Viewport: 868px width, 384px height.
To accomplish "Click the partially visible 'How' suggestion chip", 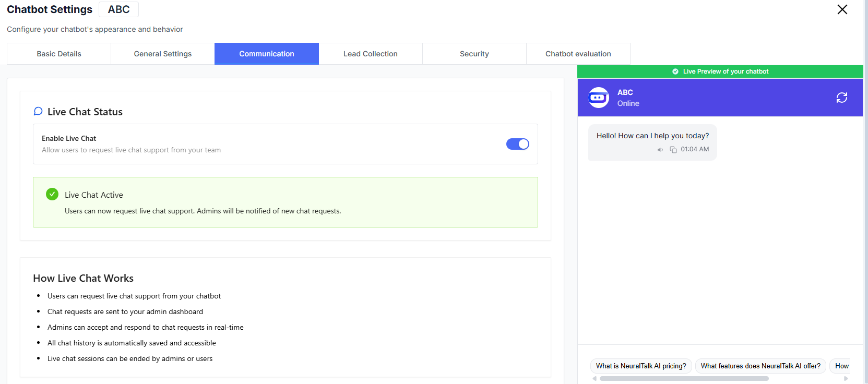I will 841,366.
